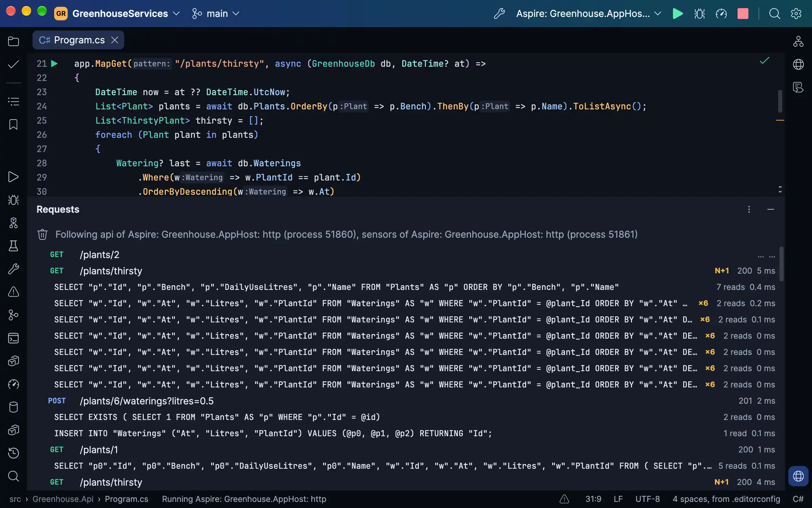Viewport: 812px width, 508px height.
Task: Clear requests list with trash icon
Action: tap(42, 234)
